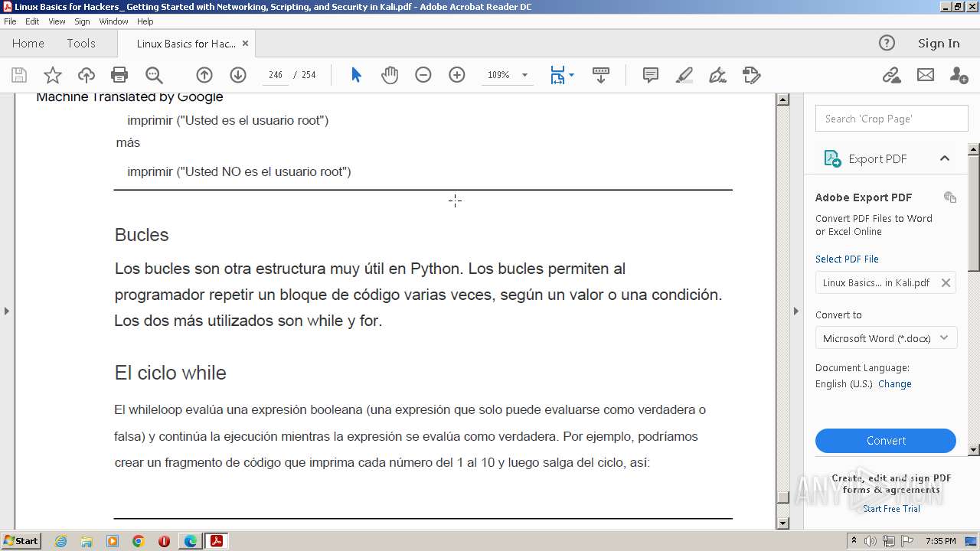This screenshot has width=980, height=551.
Task: Open the Edit menu
Action: click(32, 21)
